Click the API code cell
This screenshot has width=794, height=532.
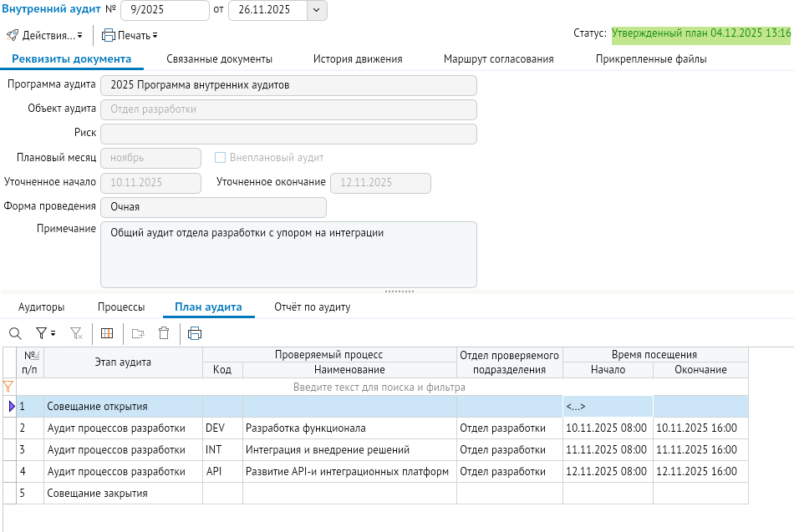click(223, 472)
